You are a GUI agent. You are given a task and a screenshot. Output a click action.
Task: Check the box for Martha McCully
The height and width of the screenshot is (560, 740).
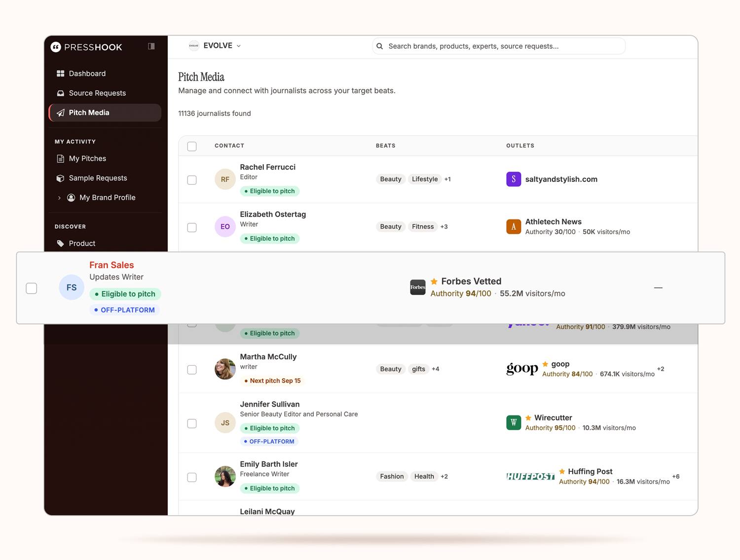pyautogui.click(x=192, y=370)
